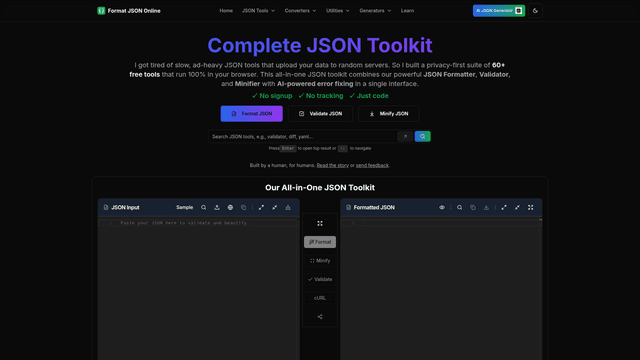Click the JSON Input editor area
The width and height of the screenshot is (640, 360).
pos(198,289)
